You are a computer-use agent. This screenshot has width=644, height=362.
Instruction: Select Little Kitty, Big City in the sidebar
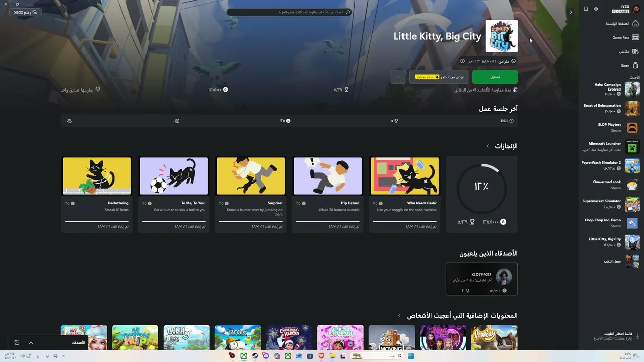point(611,242)
